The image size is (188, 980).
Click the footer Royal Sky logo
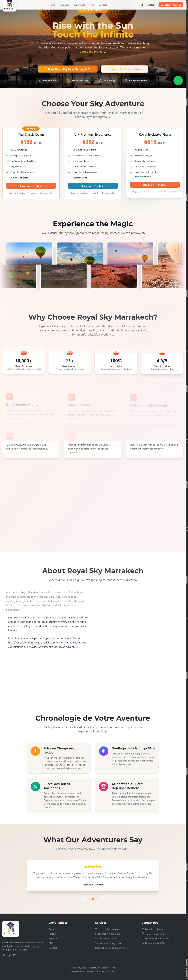tap(11, 929)
